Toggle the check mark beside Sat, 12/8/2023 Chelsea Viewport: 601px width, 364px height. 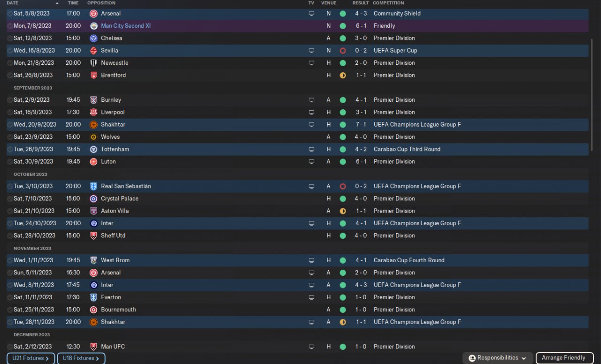(10, 38)
